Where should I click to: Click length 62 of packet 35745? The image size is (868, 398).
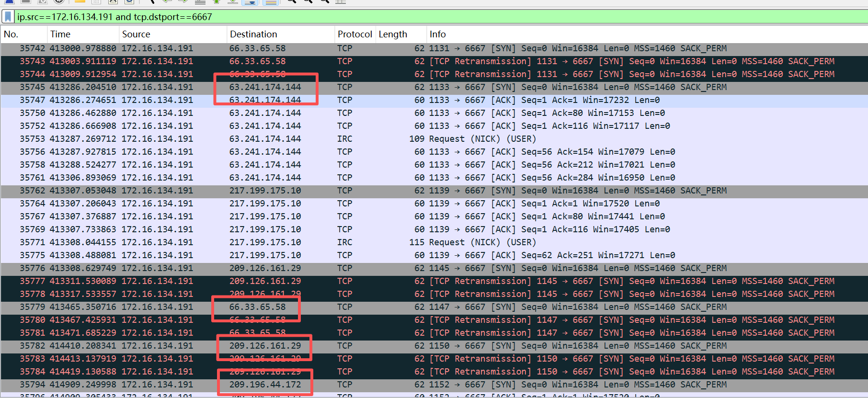pyautogui.click(x=420, y=87)
